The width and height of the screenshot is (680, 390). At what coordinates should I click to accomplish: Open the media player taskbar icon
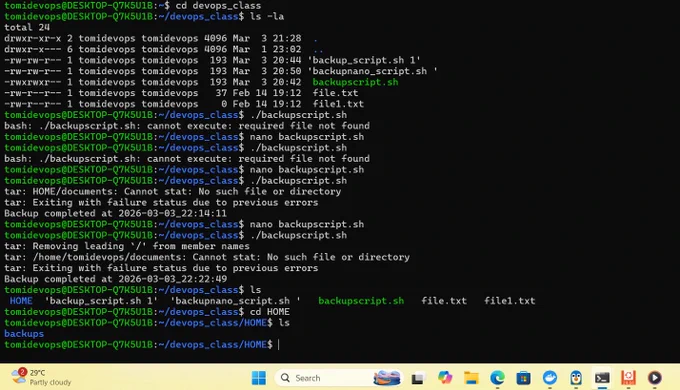pyautogui.click(x=655, y=378)
